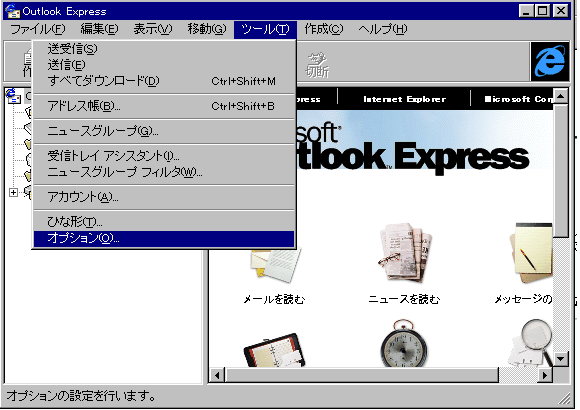This screenshot has width=580, height=410.
Task: Click the 切断 disconnect toolbar icon
Action: [x=317, y=65]
